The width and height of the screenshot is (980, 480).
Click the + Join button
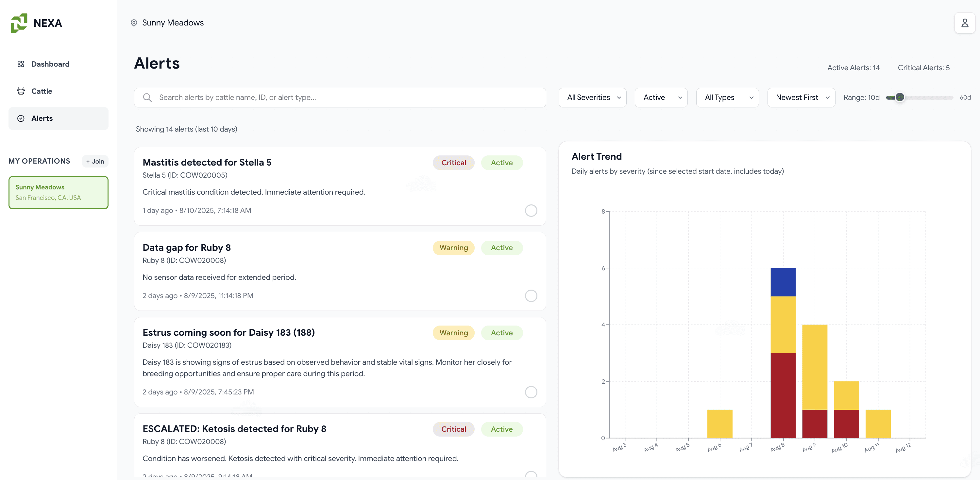(x=95, y=161)
